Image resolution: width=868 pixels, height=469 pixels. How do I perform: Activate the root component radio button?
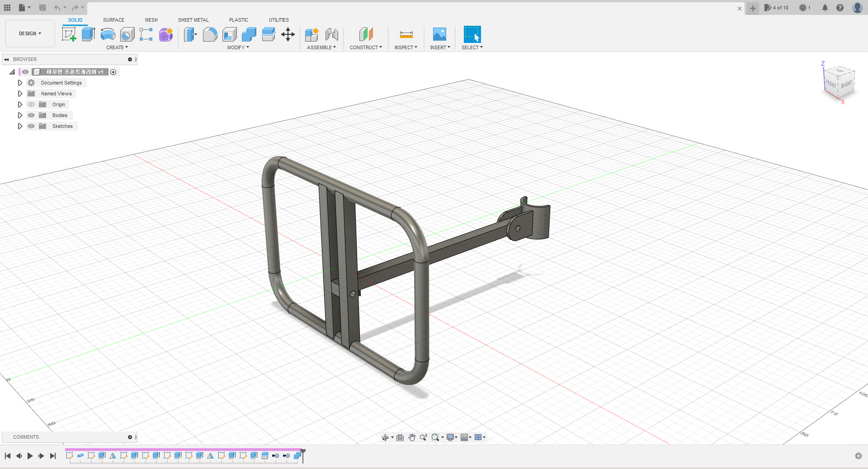point(113,72)
